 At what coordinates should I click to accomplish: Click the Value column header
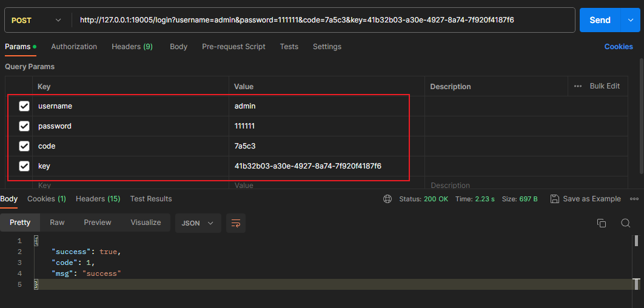click(x=244, y=87)
